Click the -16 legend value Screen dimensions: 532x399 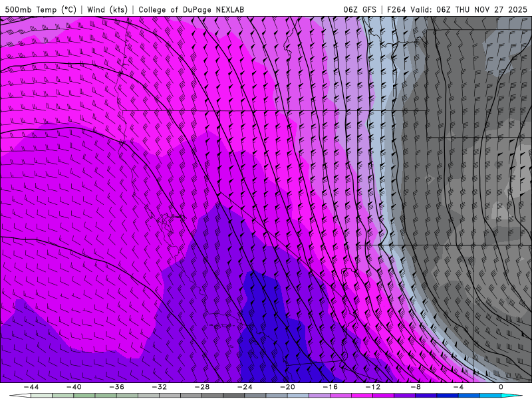click(x=330, y=387)
